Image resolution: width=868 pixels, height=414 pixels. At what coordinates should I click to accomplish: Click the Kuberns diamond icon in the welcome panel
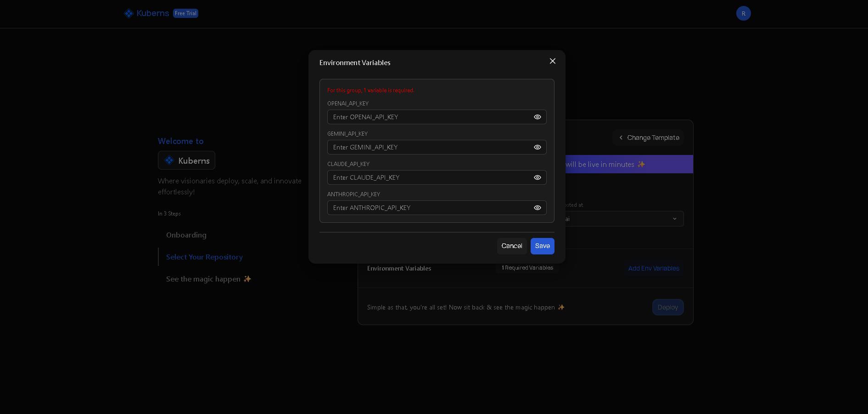click(x=168, y=160)
